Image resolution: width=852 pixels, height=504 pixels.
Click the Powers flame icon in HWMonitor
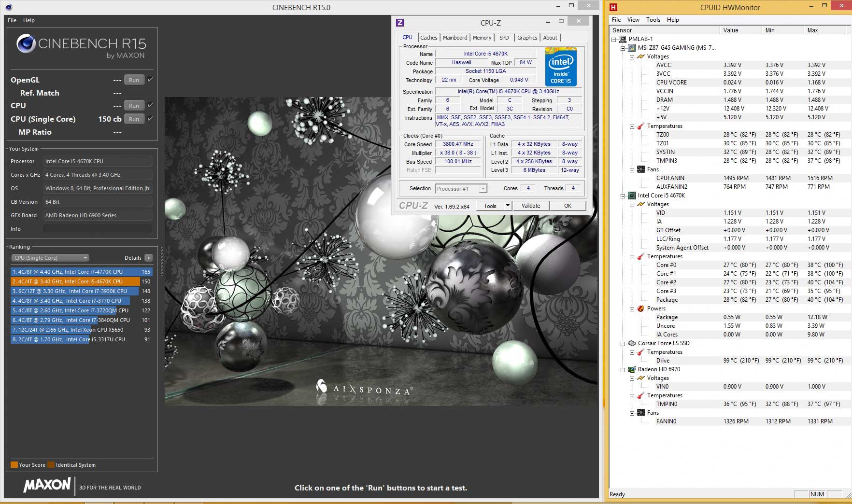point(641,308)
